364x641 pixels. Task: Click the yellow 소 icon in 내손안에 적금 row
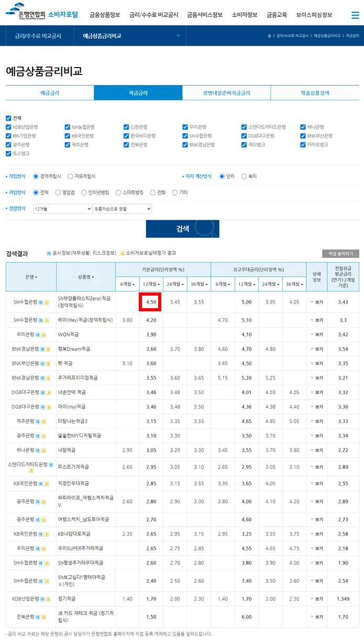(48, 393)
